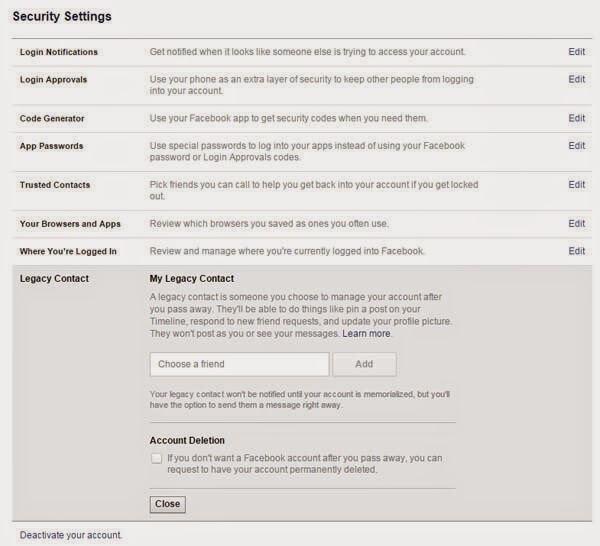Screen dimensions: 600x546
Task: Edit the Login Approvals setting
Action: coord(576,79)
